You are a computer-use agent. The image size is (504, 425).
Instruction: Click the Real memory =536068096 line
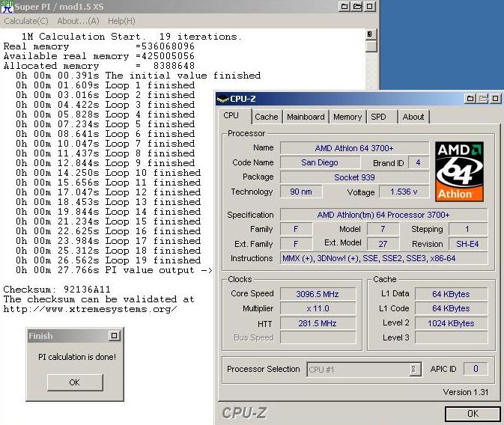[x=99, y=46]
